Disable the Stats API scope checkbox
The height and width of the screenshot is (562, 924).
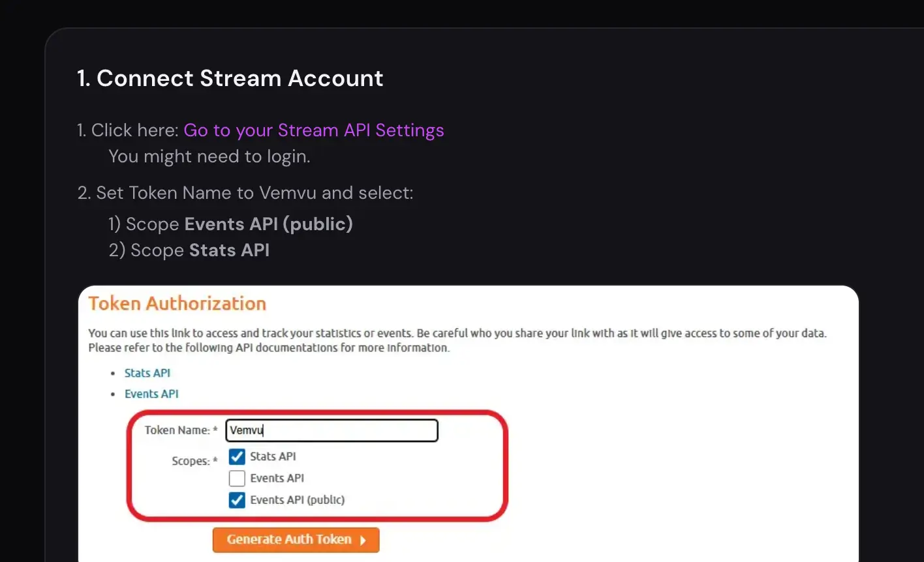(237, 456)
